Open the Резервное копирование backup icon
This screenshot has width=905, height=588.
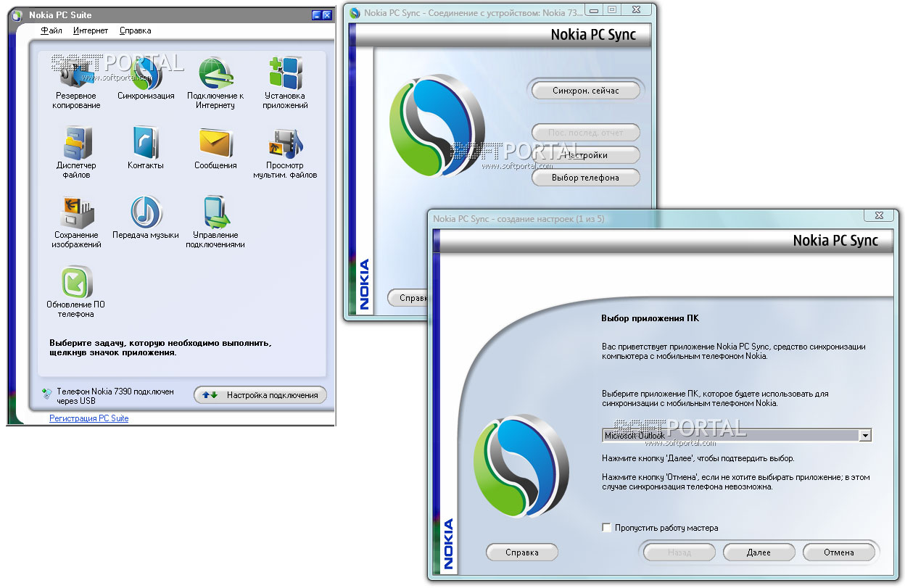(76, 73)
